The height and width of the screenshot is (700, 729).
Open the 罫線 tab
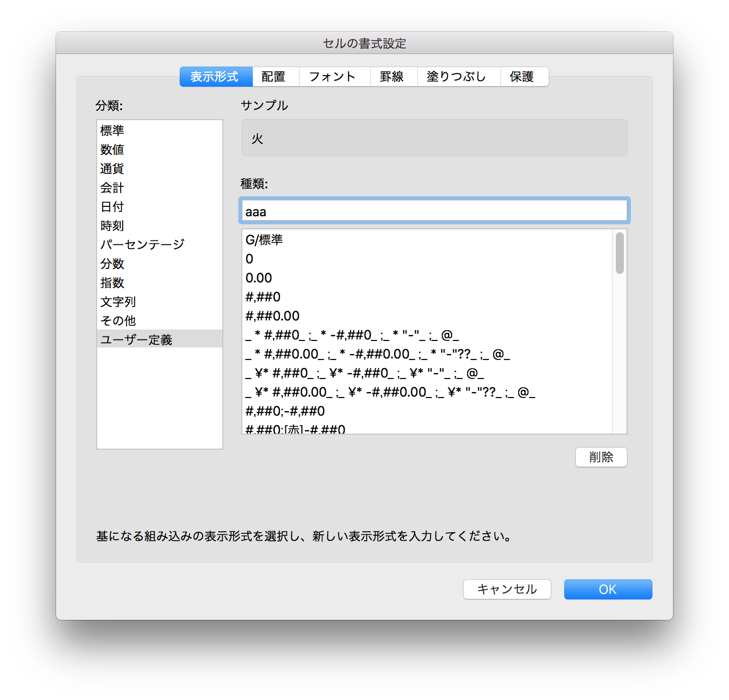point(393,77)
